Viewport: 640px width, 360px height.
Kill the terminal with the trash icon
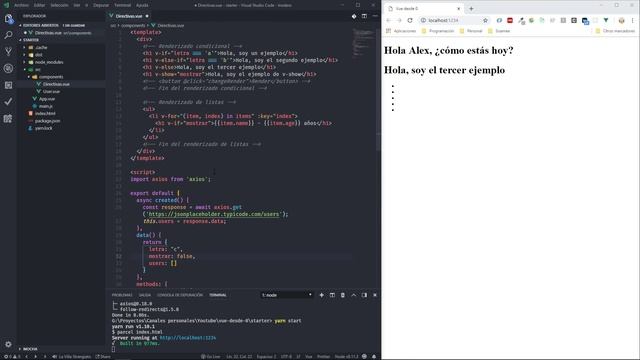(x=343, y=295)
